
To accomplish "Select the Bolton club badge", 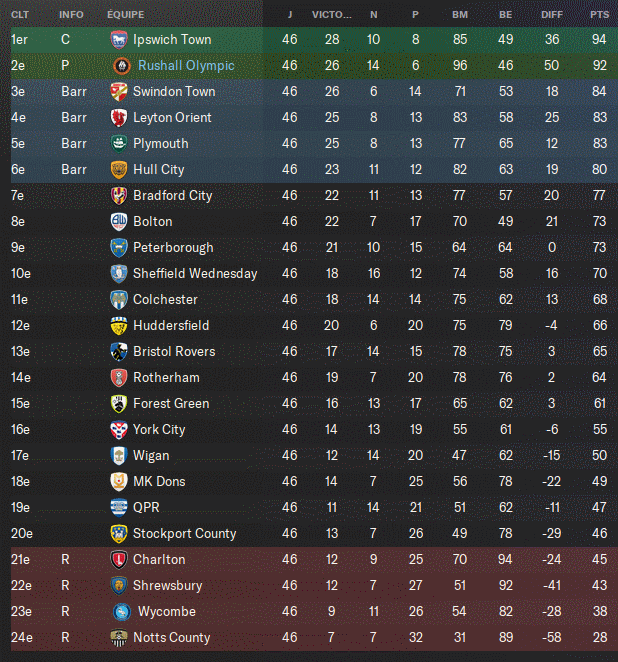I will (119, 222).
